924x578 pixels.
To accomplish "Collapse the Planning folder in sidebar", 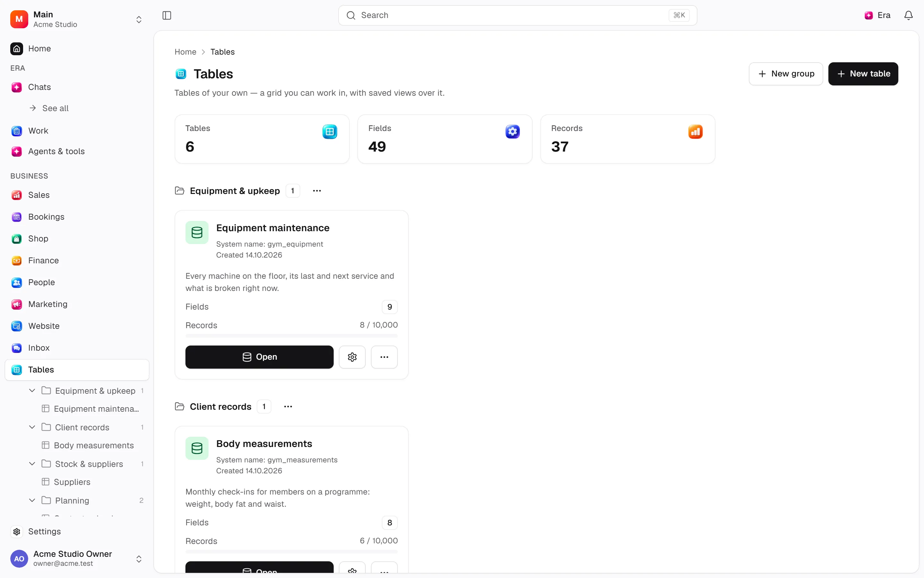I will [32, 500].
